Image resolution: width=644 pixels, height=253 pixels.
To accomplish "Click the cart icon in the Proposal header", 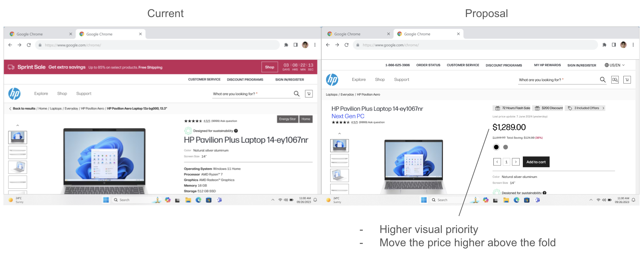I will pos(627,80).
